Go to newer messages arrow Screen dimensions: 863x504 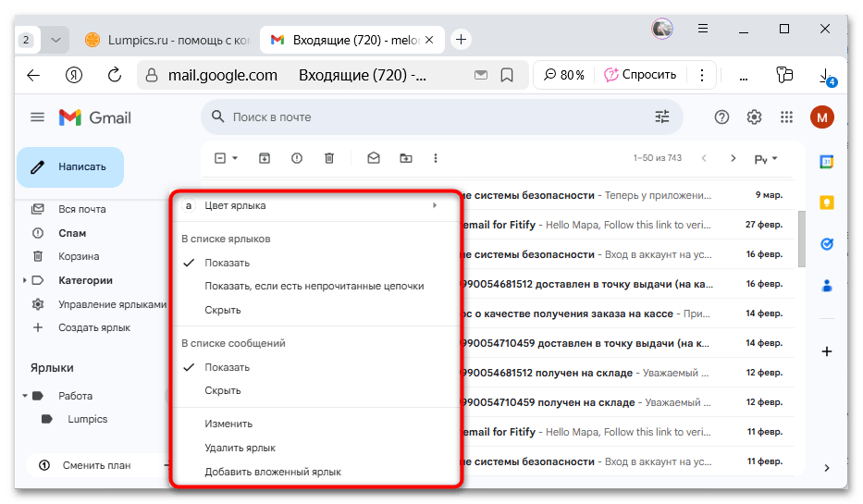point(704,158)
